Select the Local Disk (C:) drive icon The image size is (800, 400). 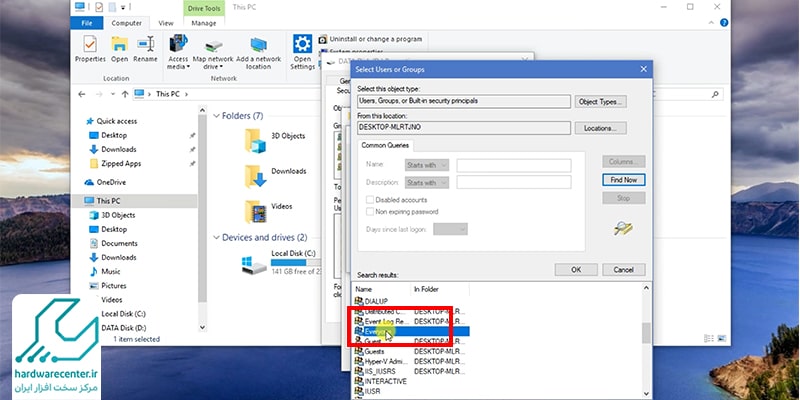click(x=254, y=264)
